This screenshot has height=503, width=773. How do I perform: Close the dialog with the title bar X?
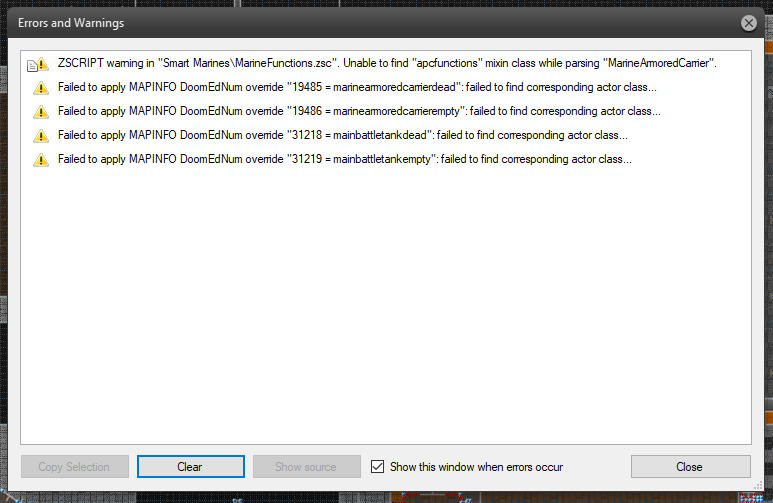coord(748,23)
